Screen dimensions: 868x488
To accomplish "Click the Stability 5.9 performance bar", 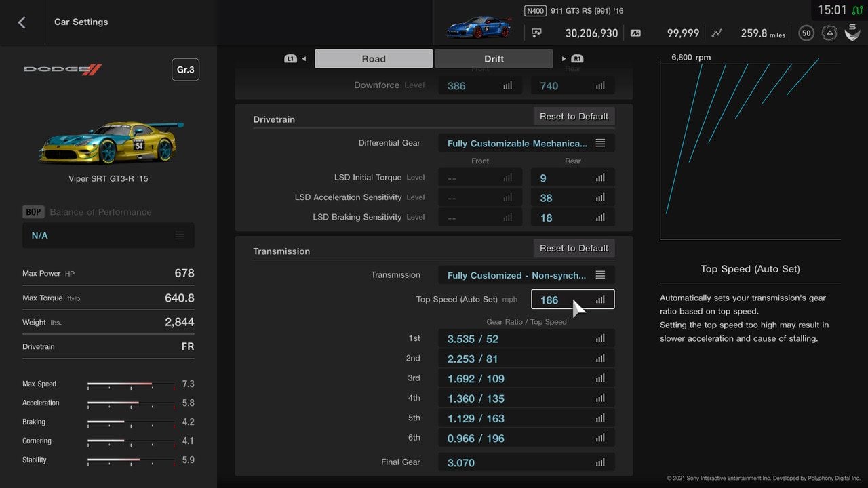I will click(x=131, y=460).
